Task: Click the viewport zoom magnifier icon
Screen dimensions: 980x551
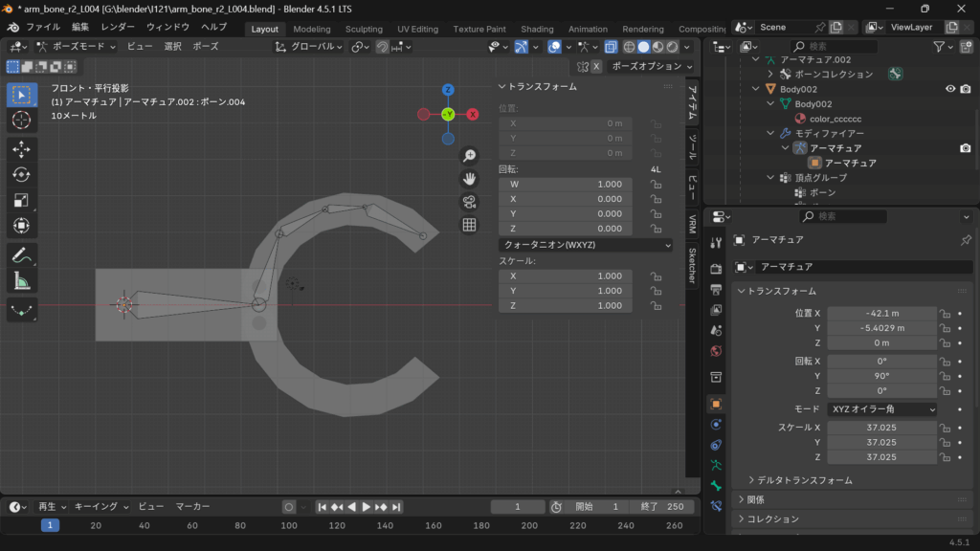Action: 470,156
